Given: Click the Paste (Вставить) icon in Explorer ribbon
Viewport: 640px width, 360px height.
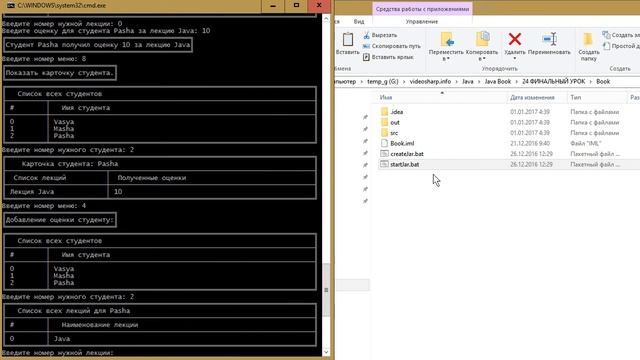Looking at the screenshot, I should (348, 40).
